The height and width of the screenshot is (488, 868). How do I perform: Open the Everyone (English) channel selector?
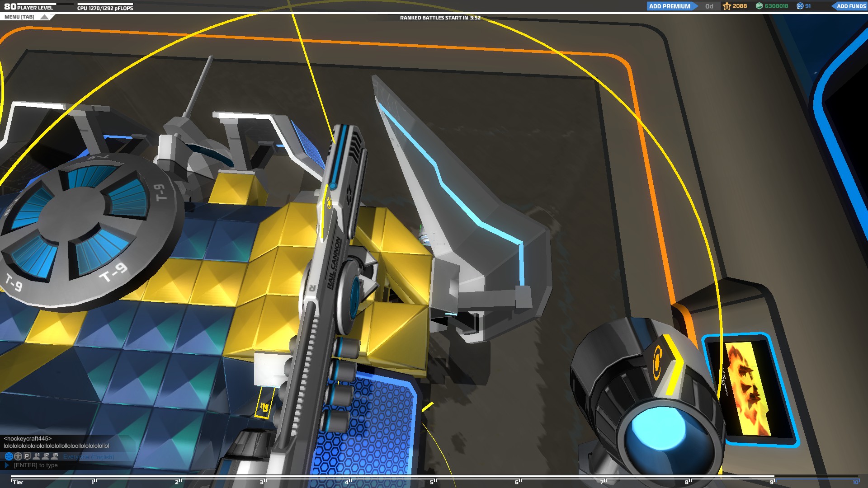(x=89, y=457)
